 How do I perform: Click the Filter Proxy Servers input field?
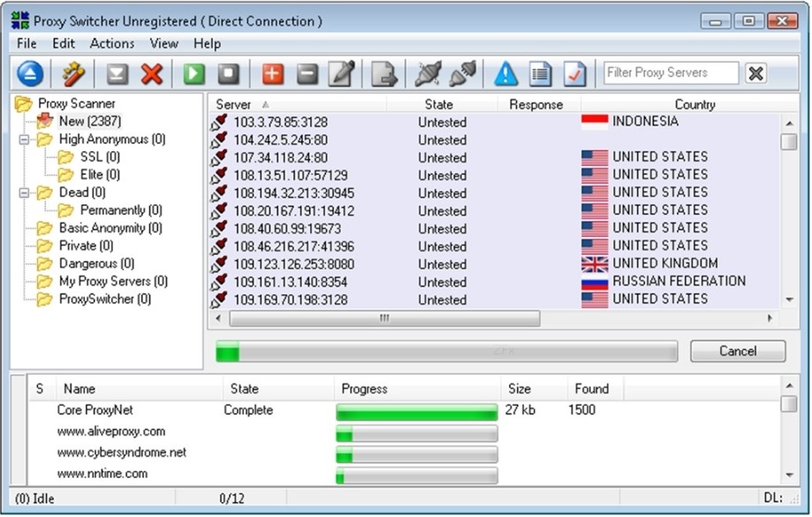pyautogui.click(x=671, y=73)
